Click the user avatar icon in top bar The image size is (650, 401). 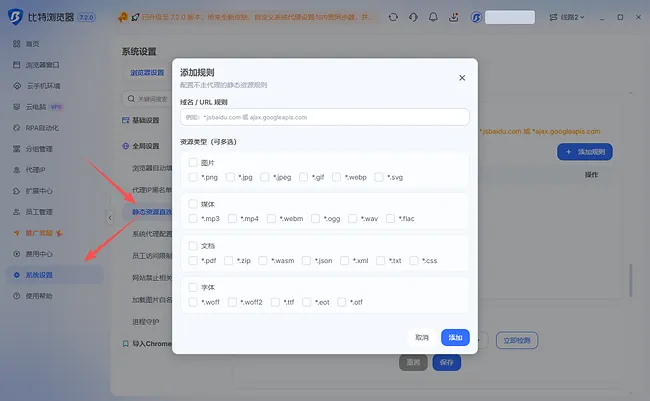476,17
